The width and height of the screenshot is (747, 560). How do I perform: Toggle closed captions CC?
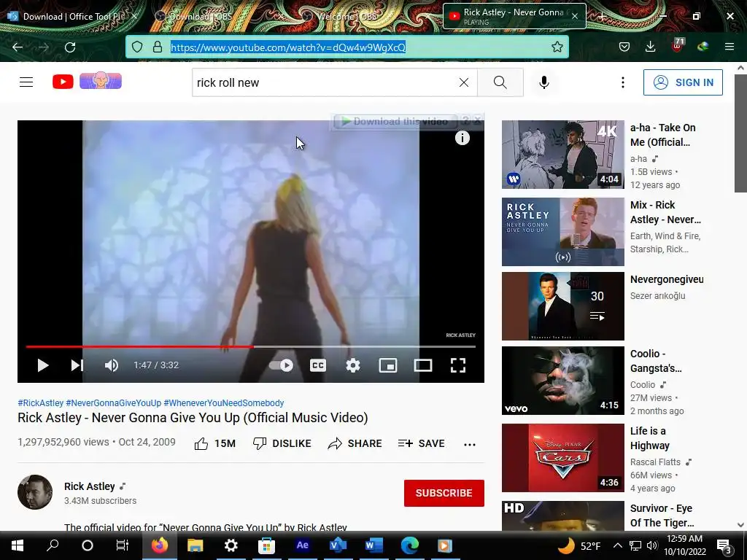point(318,365)
